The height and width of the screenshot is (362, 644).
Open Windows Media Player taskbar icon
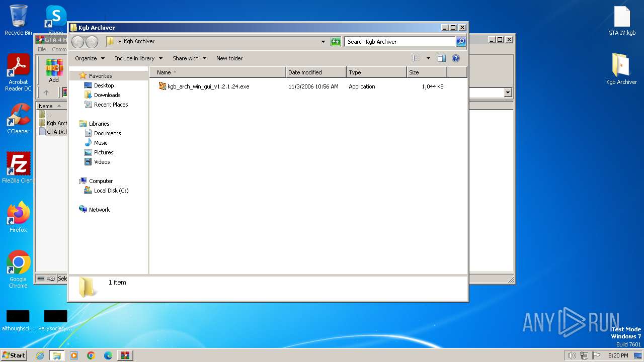click(x=74, y=355)
